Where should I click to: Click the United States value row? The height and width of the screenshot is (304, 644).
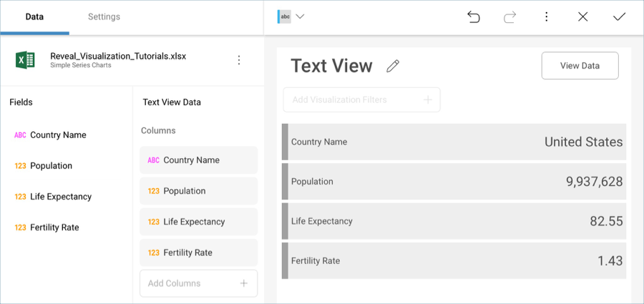pyautogui.click(x=454, y=142)
